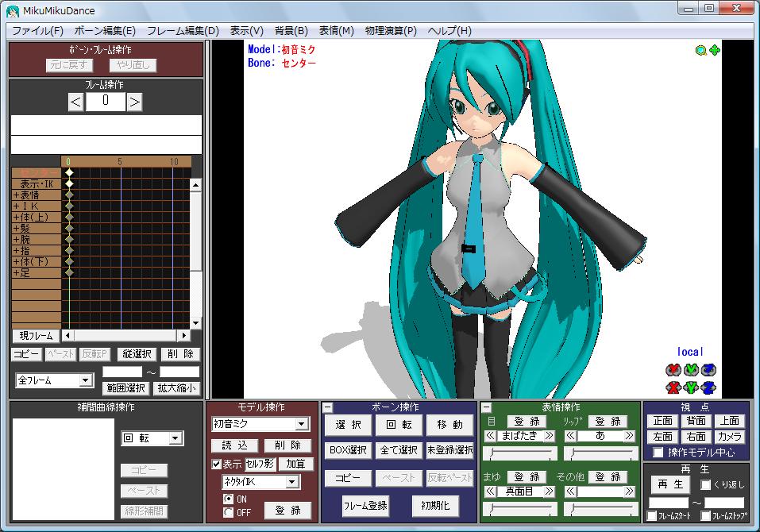Select previous eyebrow morph before 真面目
The width and height of the screenshot is (760, 532).
click(x=490, y=492)
